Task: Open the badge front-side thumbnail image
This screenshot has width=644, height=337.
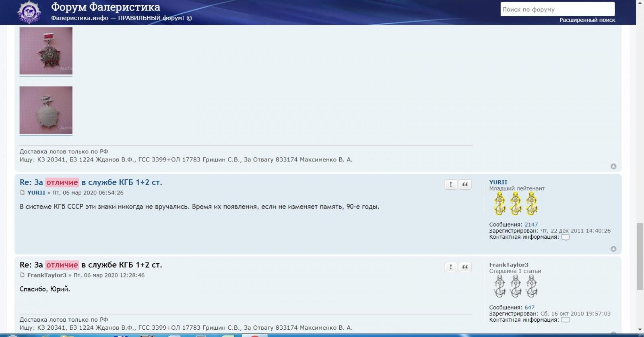Action: pos(46,51)
